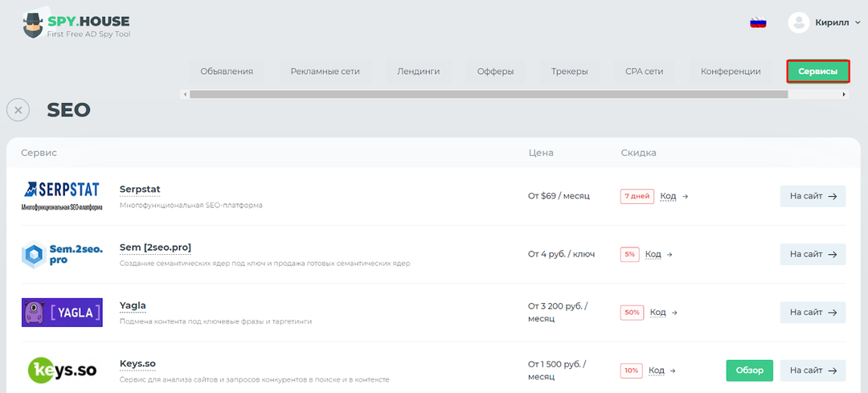The image size is (868, 393).
Task: Open the Объявления tab
Action: pyautogui.click(x=227, y=72)
